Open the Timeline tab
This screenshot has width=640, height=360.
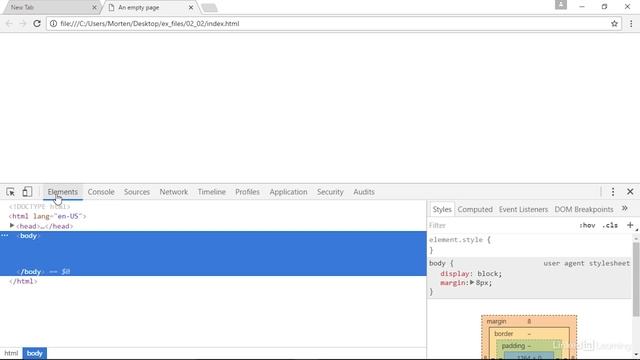[211, 192]
